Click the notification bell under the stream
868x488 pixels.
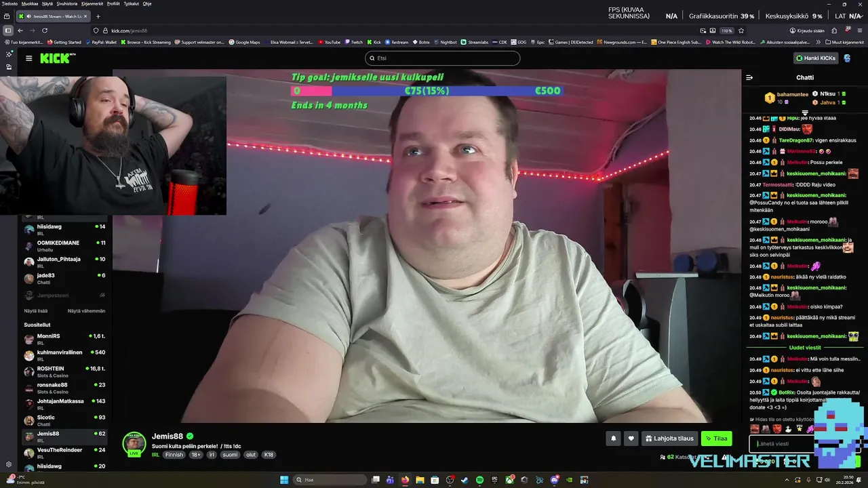(614, 439)
